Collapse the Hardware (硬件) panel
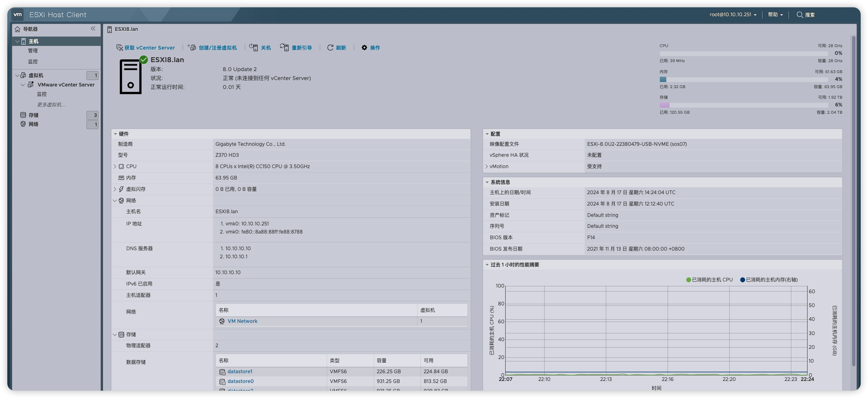 [115, 134]
